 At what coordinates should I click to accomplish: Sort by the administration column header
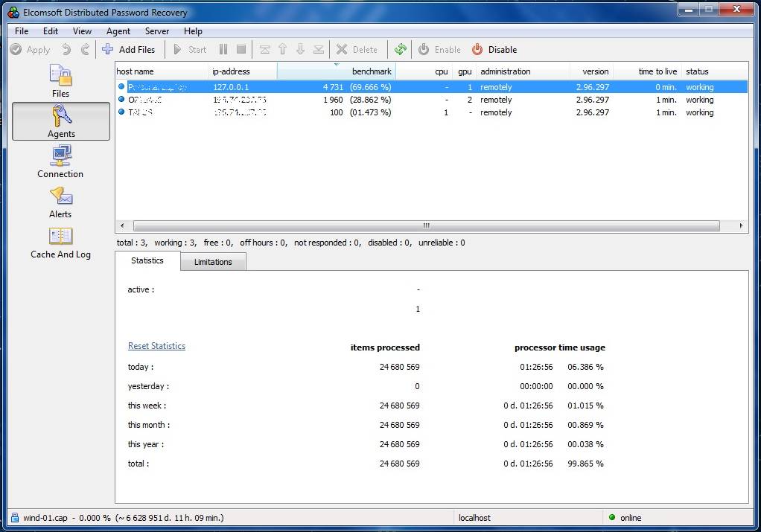(523, 71)
